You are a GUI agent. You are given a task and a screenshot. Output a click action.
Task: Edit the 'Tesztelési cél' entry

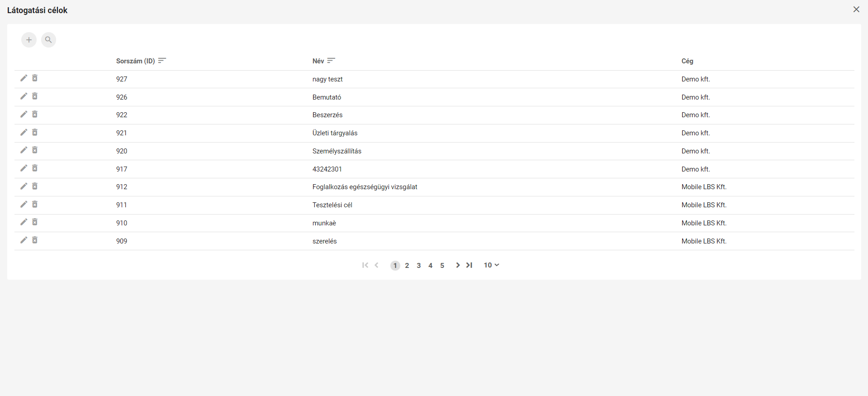pyautogui.click(x=24, y=205)
